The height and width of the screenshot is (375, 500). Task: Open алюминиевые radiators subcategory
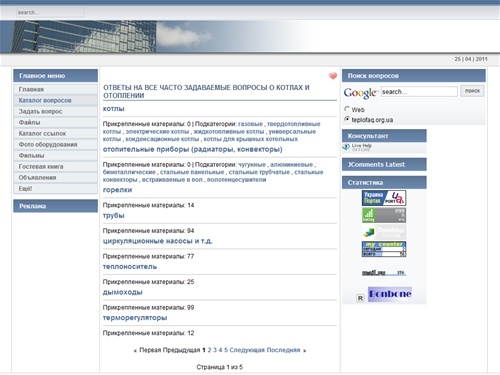[292, 165]
